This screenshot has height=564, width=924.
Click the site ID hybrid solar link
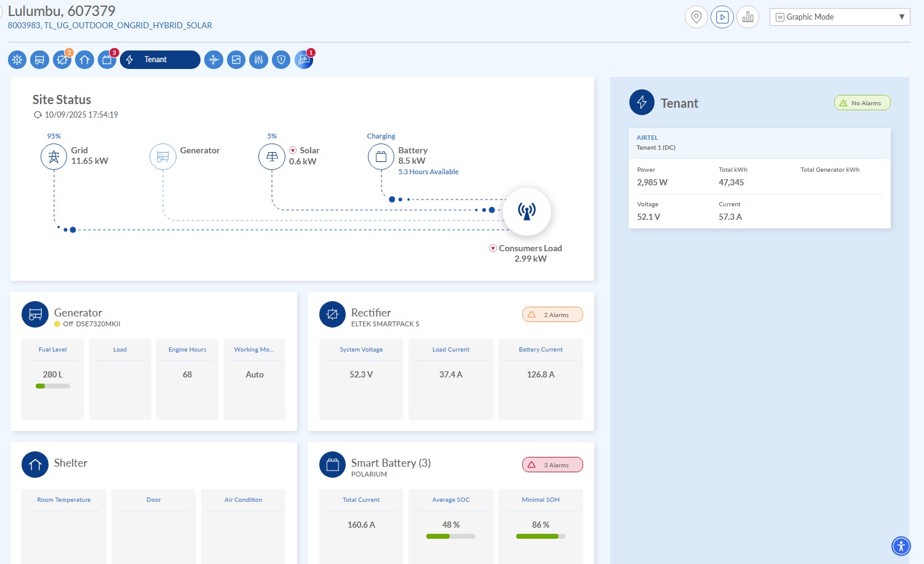110,26
